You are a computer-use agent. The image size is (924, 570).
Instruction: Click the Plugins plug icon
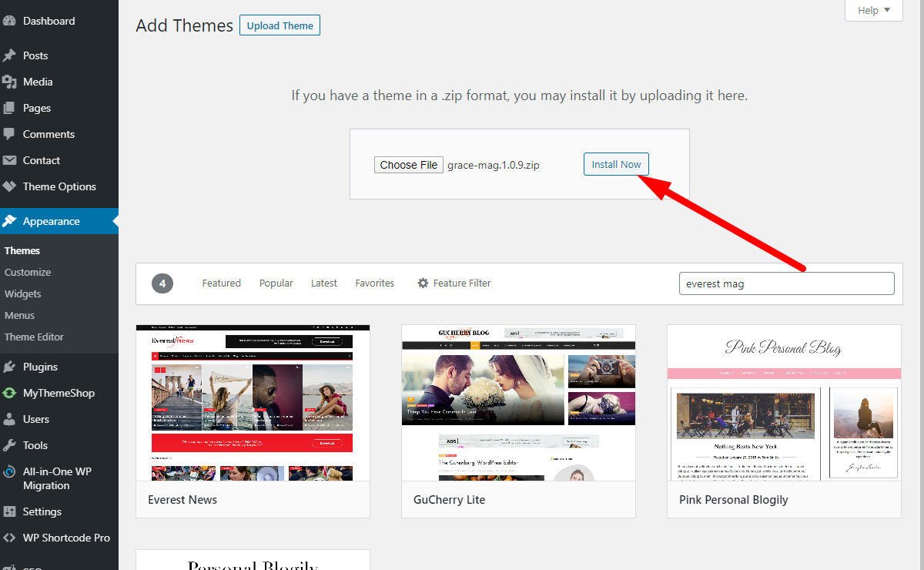9,367
